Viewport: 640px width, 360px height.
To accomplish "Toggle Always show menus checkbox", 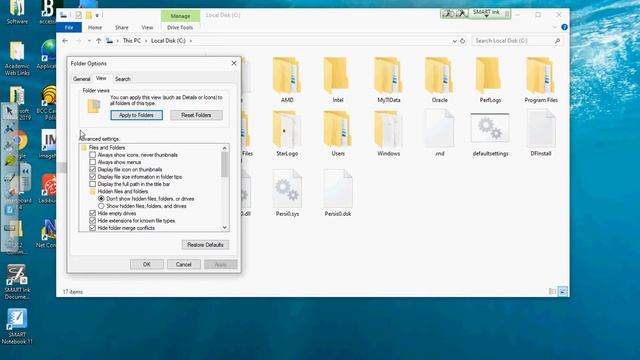I will (93, 162).
